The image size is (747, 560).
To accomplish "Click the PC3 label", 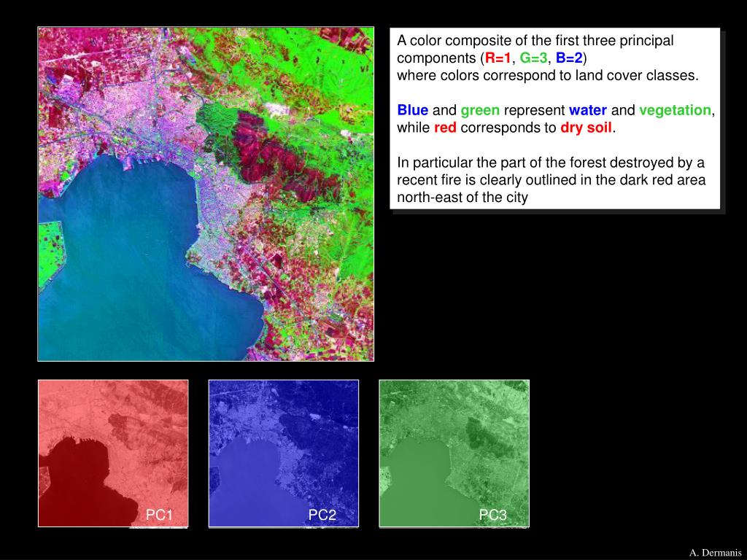I will click(492, 515).
